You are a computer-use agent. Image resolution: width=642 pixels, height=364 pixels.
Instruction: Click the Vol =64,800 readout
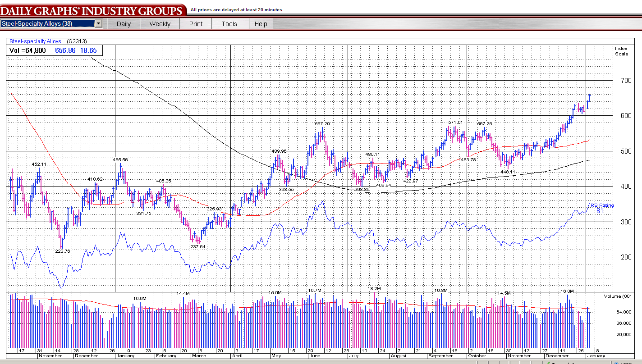pyautogui.click(x=28, y=50)
